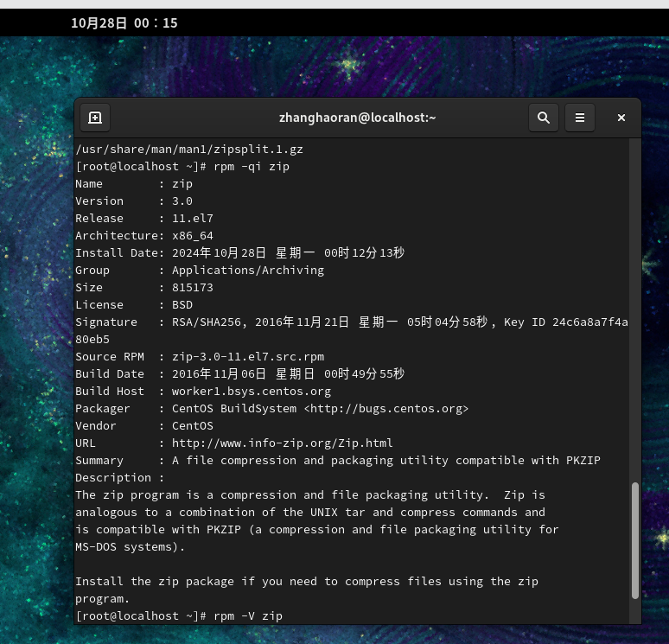This screenshot has width=669, height=644.
Task: Click the x86_64 architecture value
Action: pos(193,235)
